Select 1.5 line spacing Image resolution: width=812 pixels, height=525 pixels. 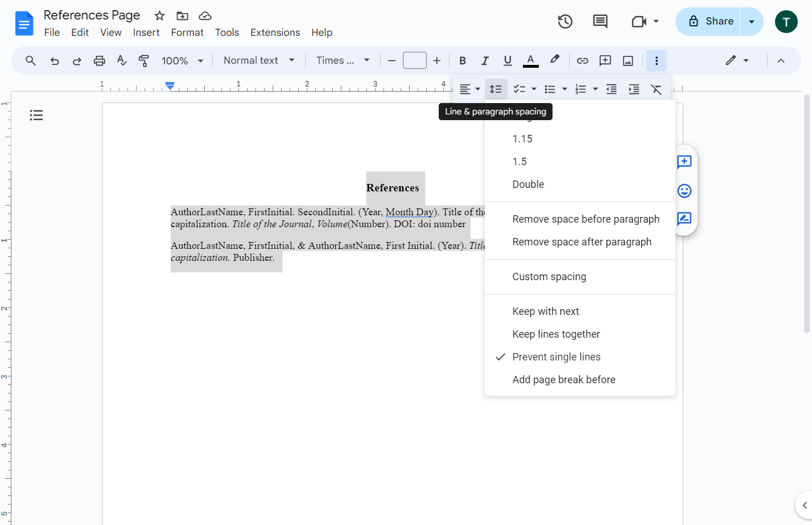580,162
